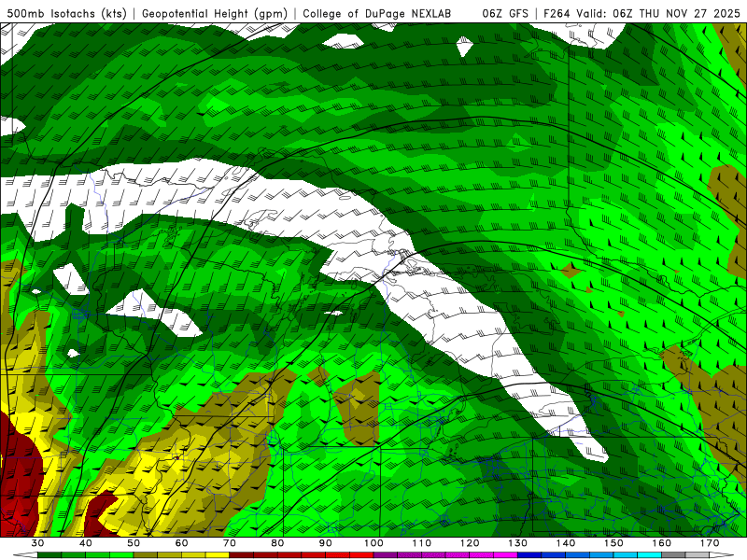Click the '150' legend value
This screenshot has height=560, width=747.
click(613, 543)
